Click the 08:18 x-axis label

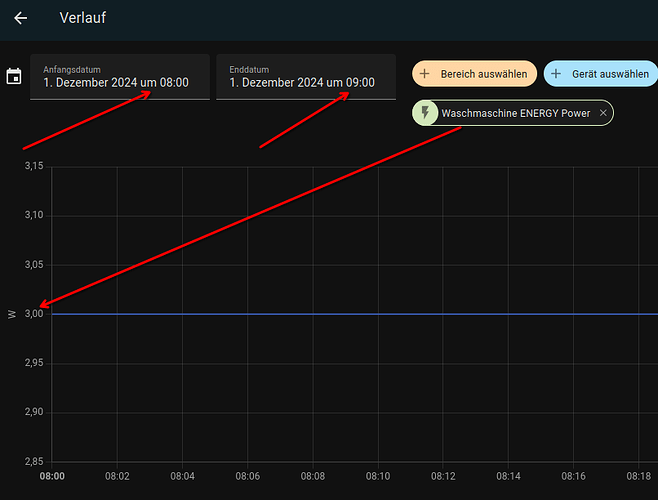[x=639, y=476]
